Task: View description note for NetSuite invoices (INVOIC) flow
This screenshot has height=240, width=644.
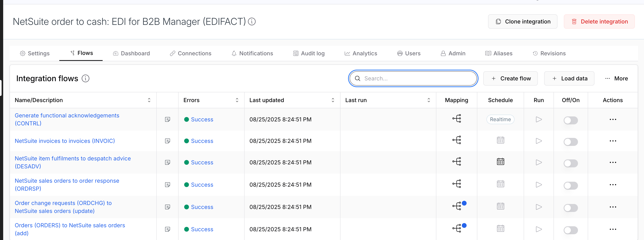Action: point(167,141)
